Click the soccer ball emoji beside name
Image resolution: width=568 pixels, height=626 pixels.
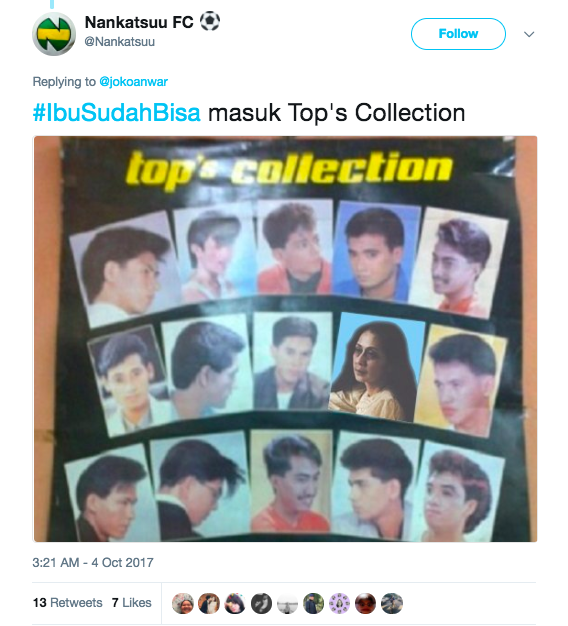pyautogui.click(x=210, y=21)
